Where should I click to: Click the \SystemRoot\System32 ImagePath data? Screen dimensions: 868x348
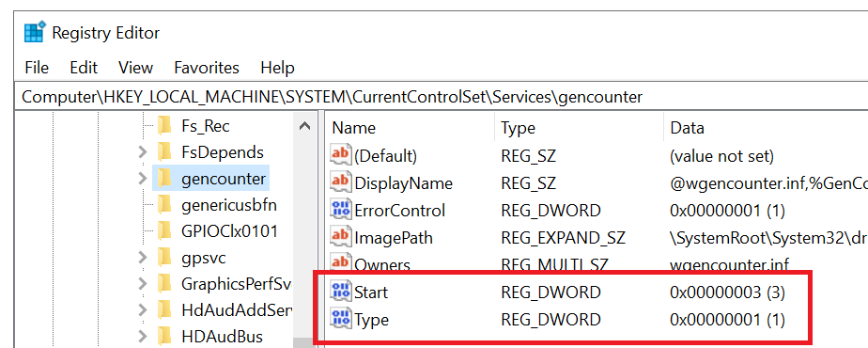tap(768, 238)
